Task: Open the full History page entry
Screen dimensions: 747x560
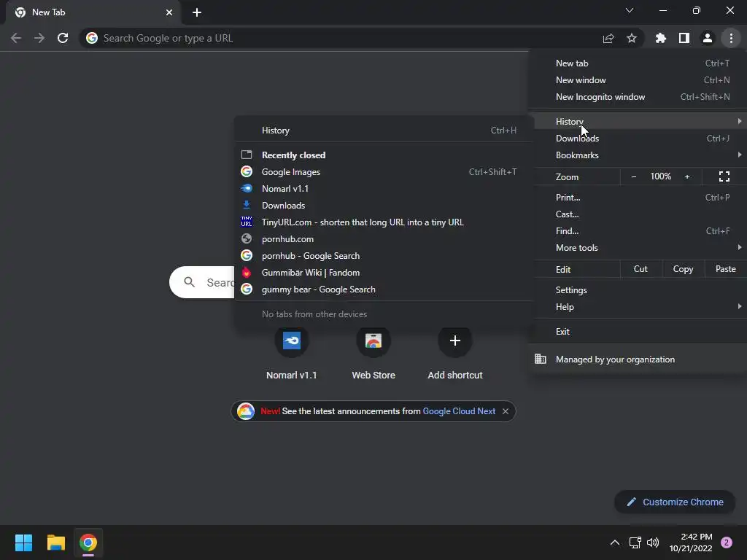Action: (x=383, y=131)
